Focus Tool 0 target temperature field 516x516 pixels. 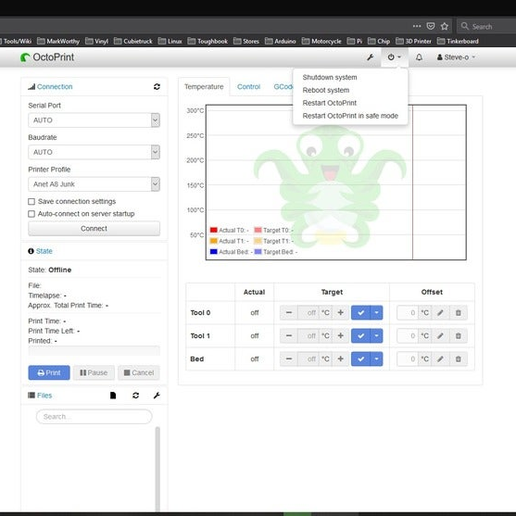pos(308,313)
